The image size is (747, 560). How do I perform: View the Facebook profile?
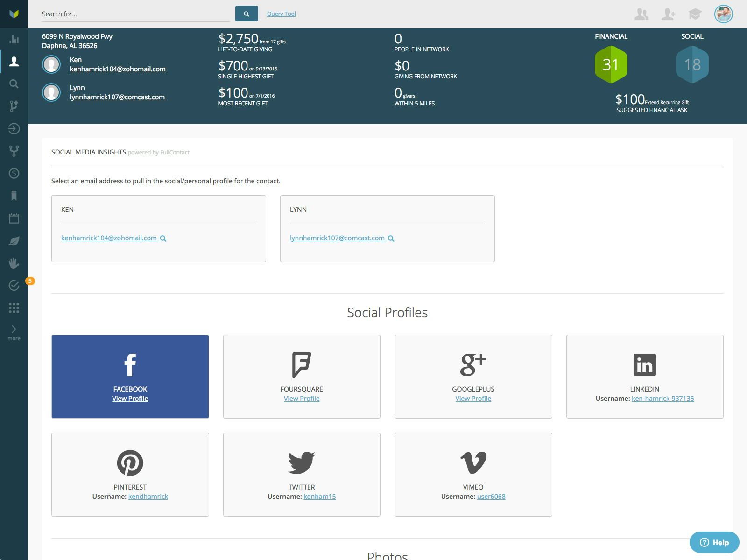click(x=130, y=399)
